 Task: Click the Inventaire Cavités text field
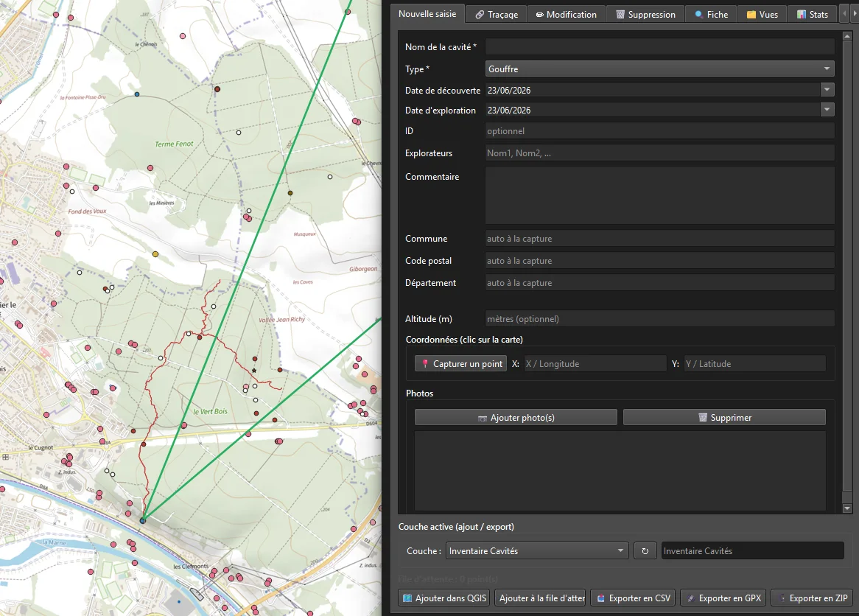pyautogui.click(x=752, y=550)
